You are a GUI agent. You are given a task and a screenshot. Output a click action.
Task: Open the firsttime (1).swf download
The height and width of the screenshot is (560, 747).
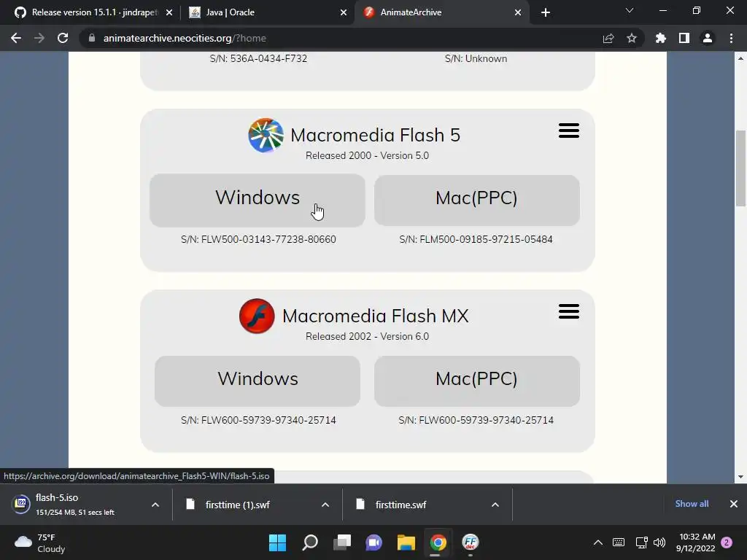point(237,505)
